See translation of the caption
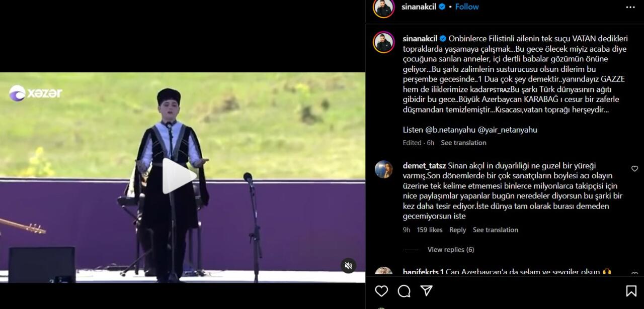644x309 pixels. coord(463,143)
